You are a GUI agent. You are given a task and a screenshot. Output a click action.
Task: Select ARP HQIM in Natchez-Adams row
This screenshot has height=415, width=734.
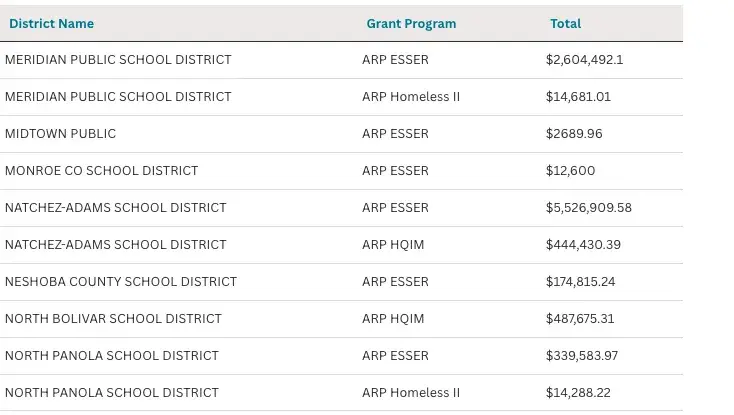coord(393,245)
